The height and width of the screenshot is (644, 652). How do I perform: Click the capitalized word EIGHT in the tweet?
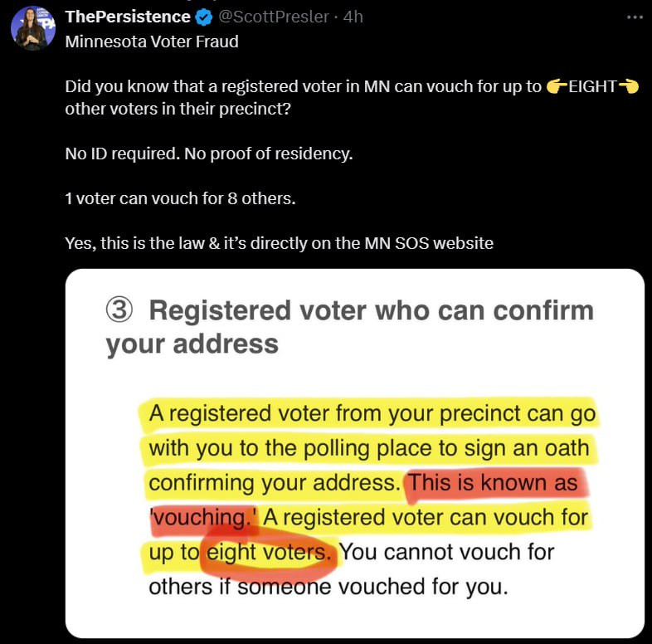pos(592,87)
